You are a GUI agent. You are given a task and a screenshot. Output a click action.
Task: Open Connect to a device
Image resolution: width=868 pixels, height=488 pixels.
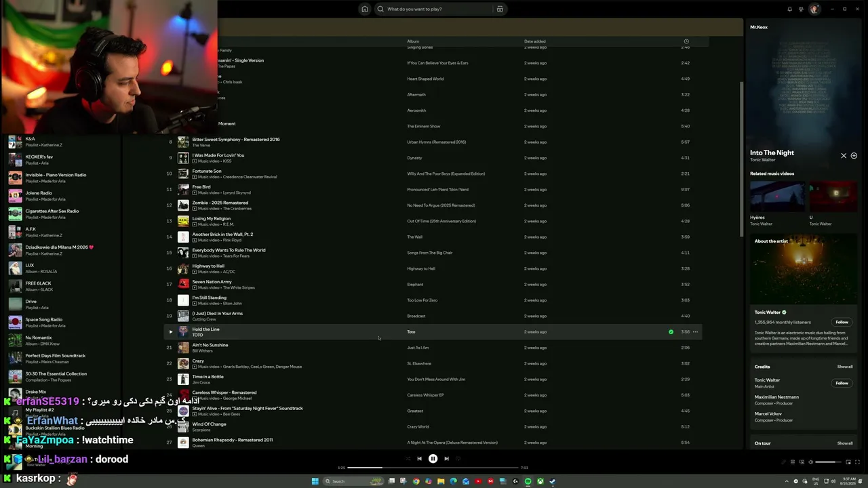pos(801,462)
